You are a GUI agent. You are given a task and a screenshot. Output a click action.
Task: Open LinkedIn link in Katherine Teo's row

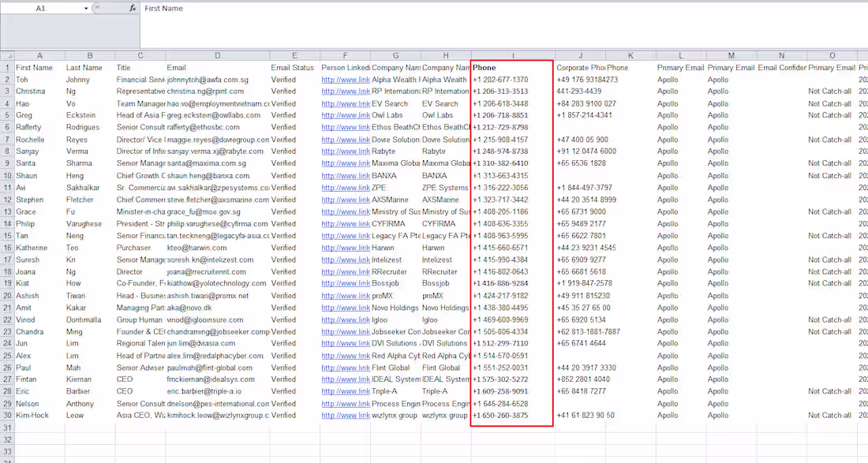tap(346, 248)
